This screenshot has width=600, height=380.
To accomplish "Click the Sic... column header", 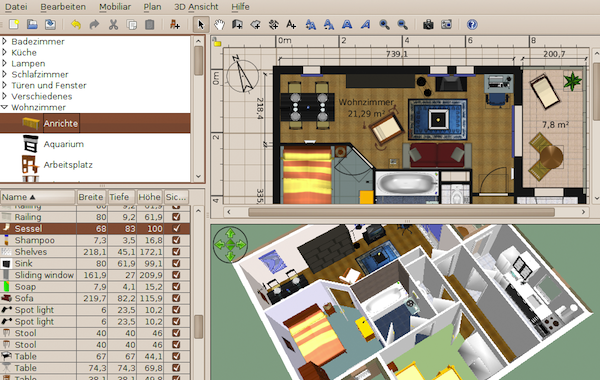I will [176, 197].
